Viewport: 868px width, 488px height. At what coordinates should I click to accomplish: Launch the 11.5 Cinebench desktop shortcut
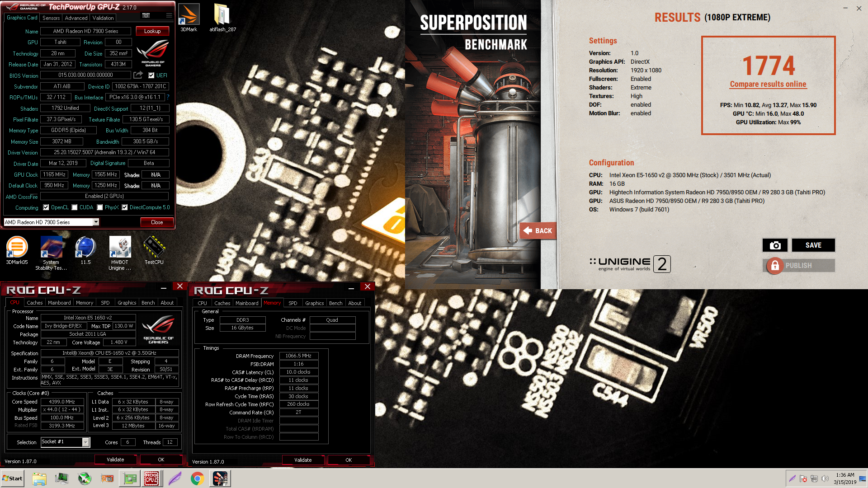[x=85, y=251]
